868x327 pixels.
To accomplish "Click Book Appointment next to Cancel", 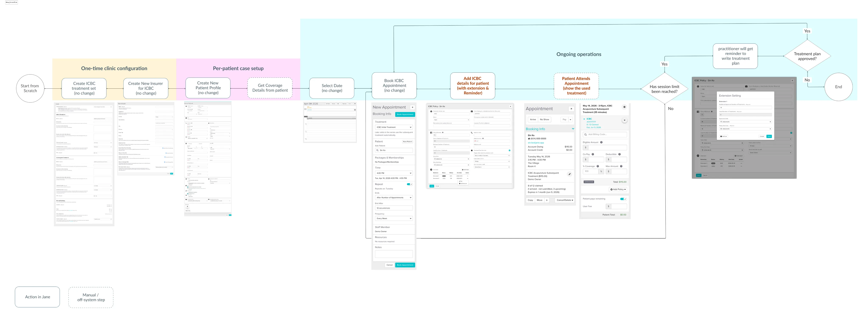I will click(x=405, y=265).
